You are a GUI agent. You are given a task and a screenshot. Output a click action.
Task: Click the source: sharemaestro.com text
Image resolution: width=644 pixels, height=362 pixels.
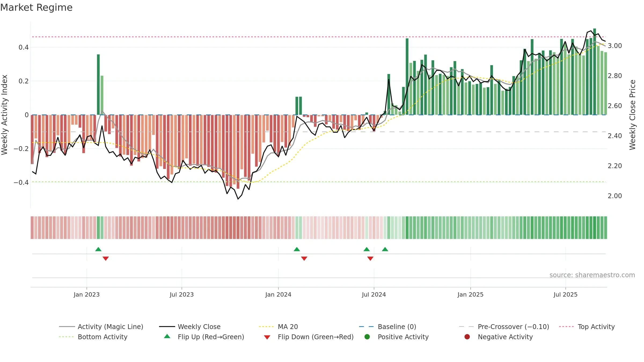click(592, 275)
